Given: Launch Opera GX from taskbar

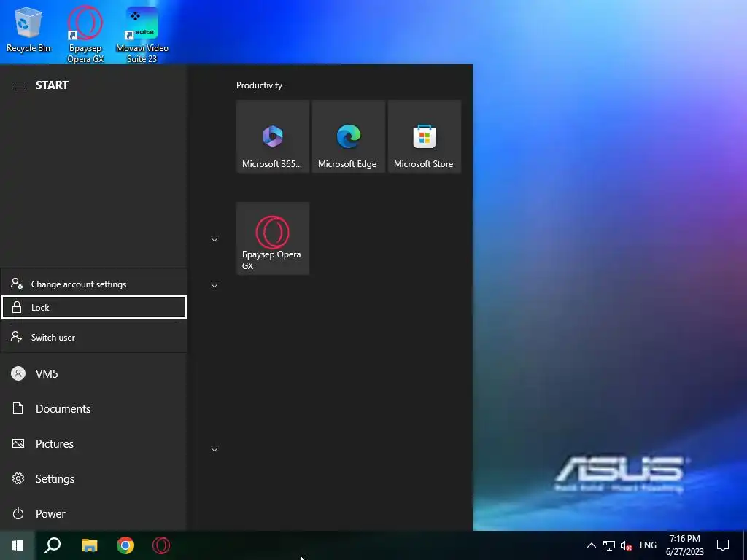Looking at the screenshot, I should (x=161, y=545).
